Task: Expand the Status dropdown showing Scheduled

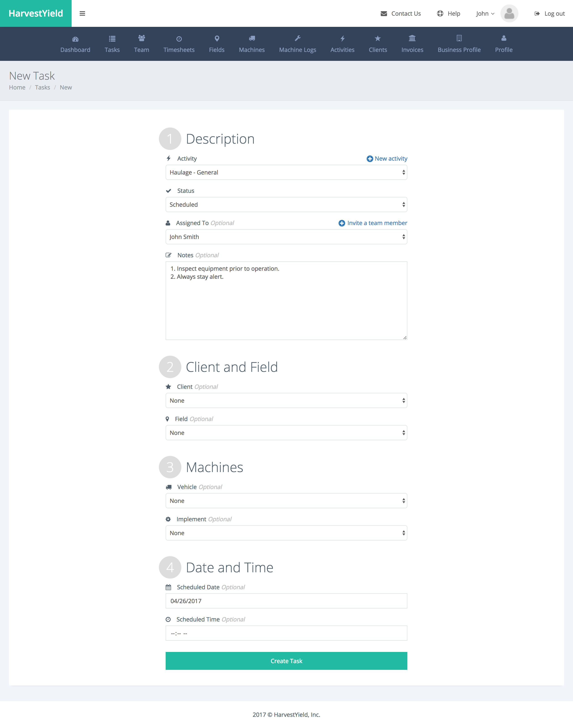Action: click(286, 204)
